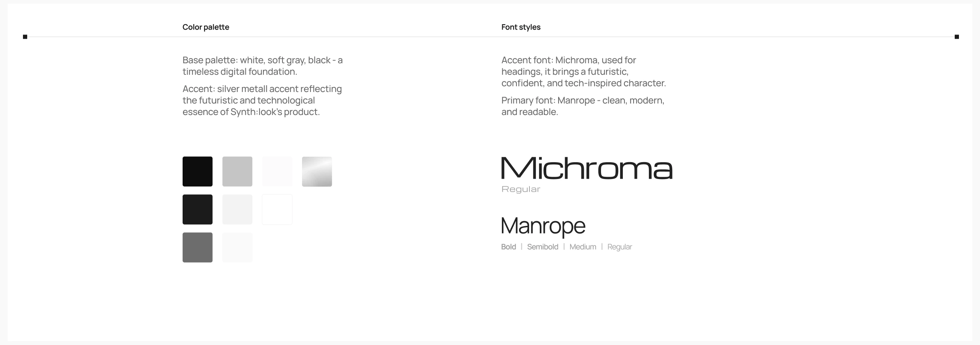The image size is (980, 345).
Task: Click the "Base palette" description paragraph
Action: [263, 66]
